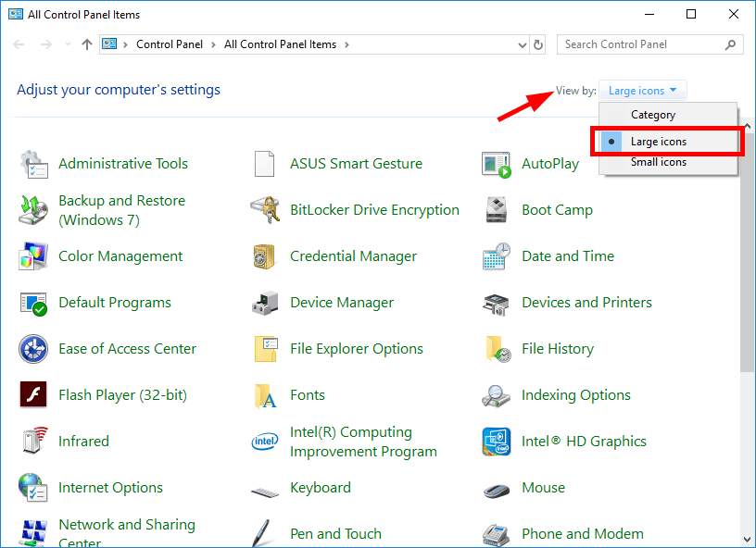Open the Color Management icon

(33, 256)
